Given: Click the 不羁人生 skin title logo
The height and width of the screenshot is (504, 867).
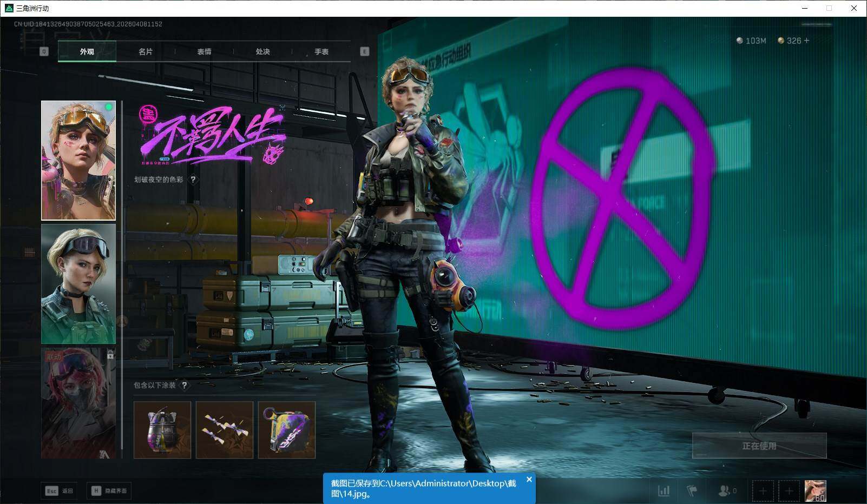Looking at the screenshot, I should point(212,135).
